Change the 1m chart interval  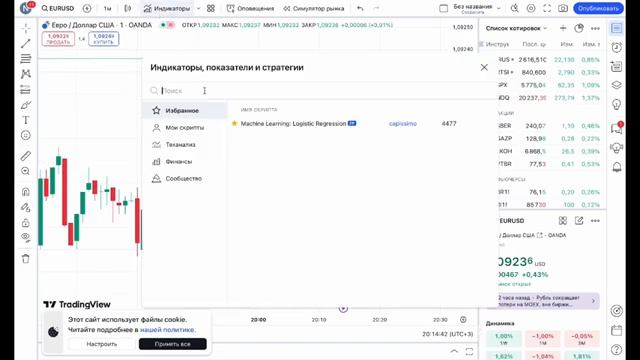coord(107,8)
